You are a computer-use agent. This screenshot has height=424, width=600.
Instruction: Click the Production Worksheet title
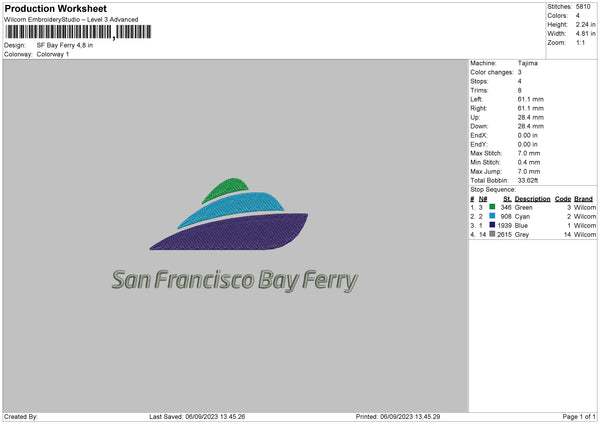coord(55,8)
